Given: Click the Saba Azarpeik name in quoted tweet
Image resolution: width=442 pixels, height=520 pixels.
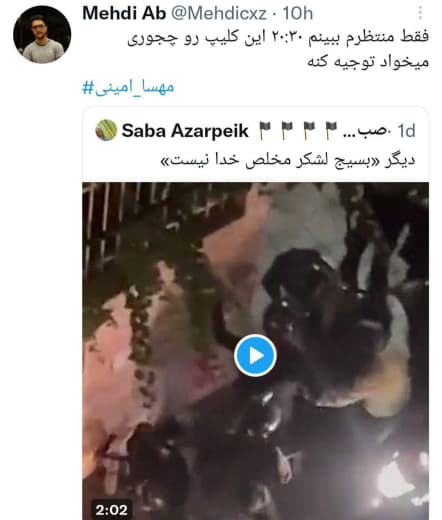Looking at the screenshot, I should click(185, 130).
